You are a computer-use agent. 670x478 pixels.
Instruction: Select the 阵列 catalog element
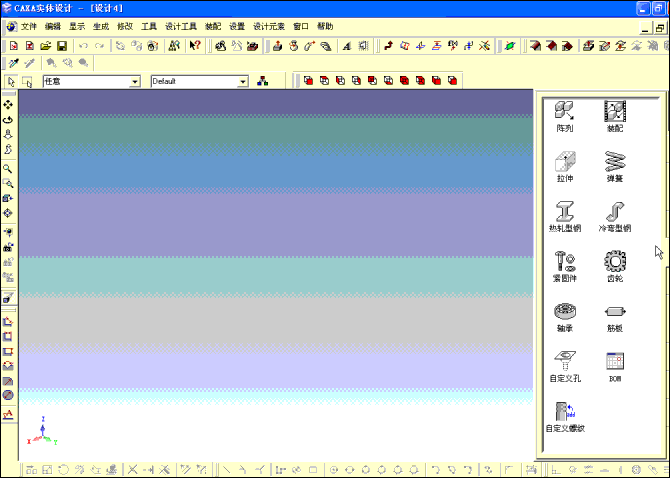(565, 116)
